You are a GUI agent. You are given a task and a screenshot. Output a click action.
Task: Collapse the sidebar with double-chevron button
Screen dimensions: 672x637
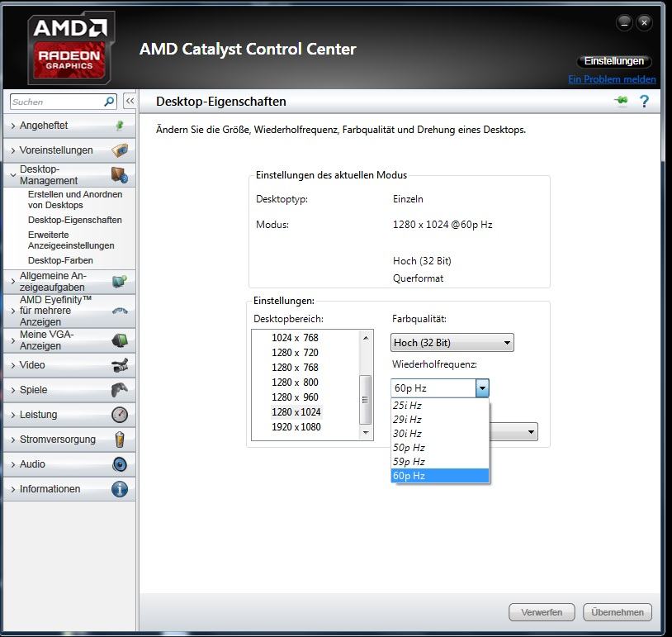pos(130,102)
